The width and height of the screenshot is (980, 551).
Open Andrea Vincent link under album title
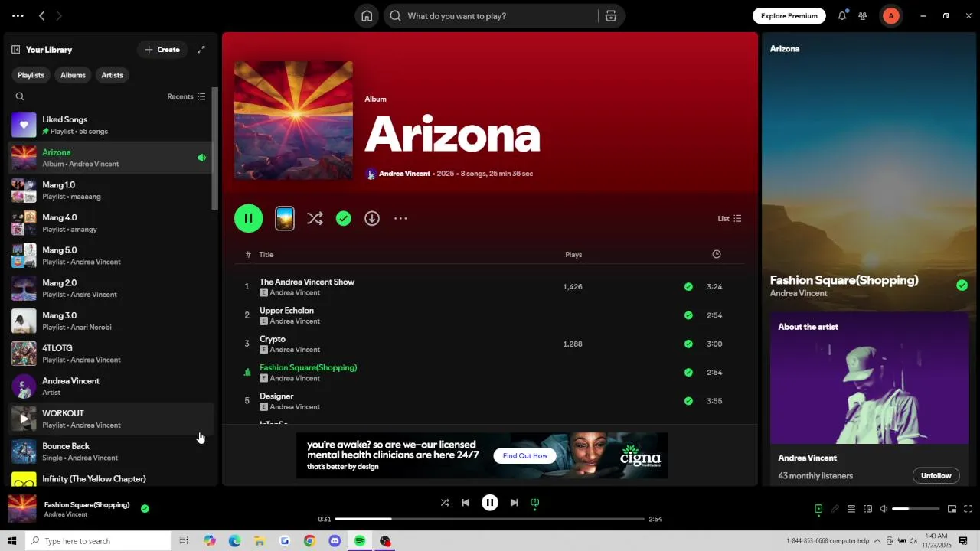(404, 174)
